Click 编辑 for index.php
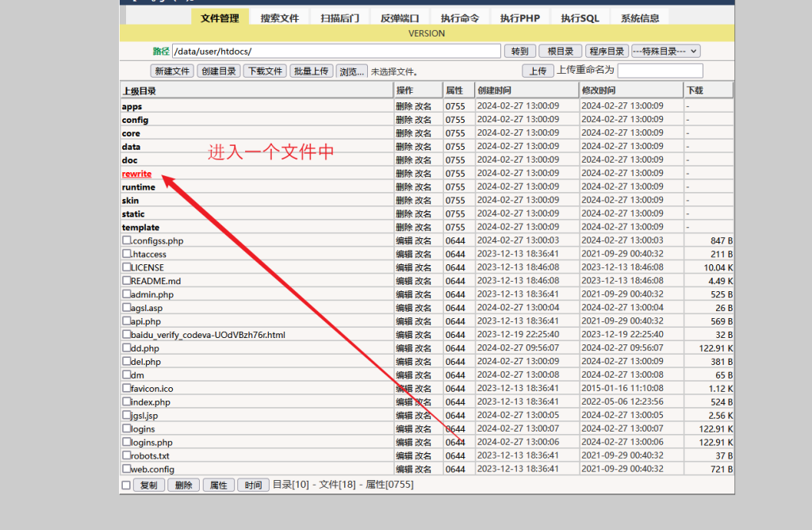This screenshot has height=530, width=812. [x=404, y=401]
